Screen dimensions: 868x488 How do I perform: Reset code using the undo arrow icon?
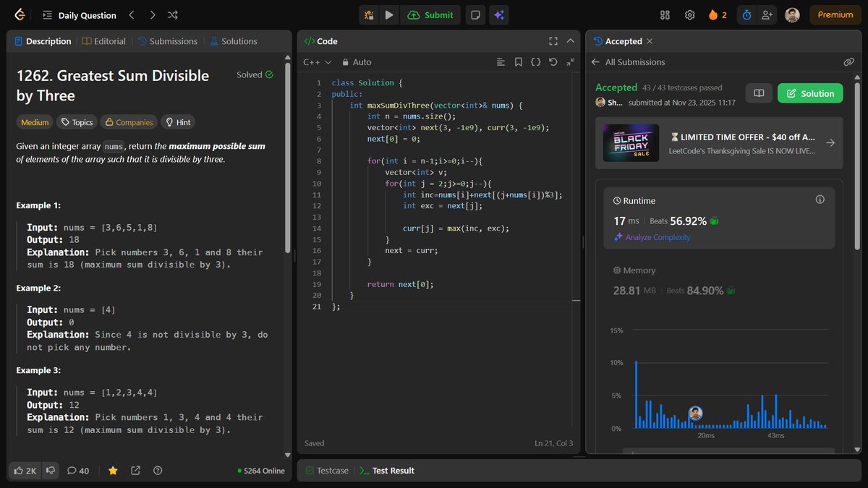pos(553,62)
